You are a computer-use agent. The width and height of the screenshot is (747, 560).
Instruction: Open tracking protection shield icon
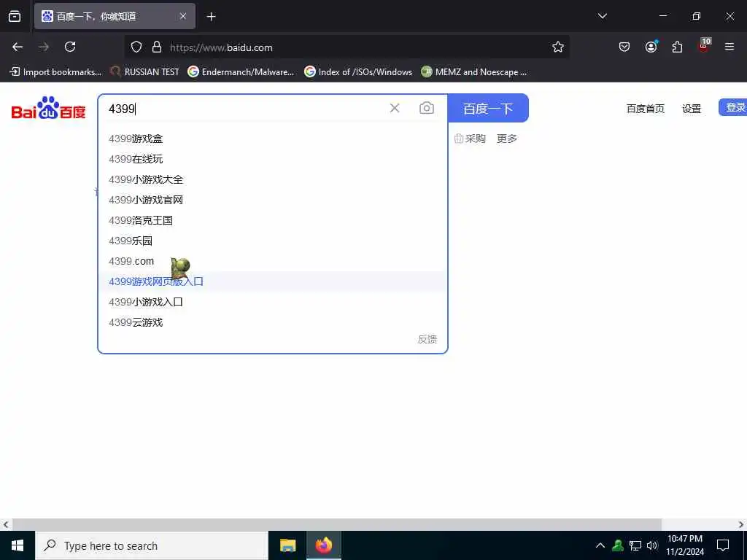point(136,47)
